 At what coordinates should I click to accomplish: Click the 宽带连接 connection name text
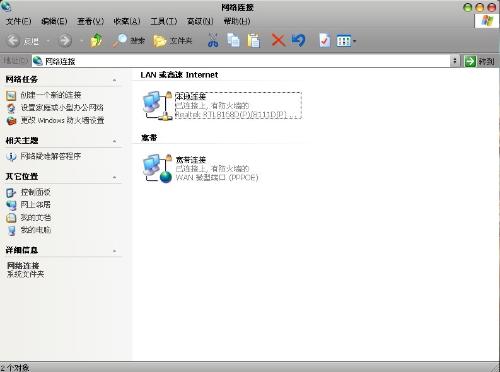point(191,160)
